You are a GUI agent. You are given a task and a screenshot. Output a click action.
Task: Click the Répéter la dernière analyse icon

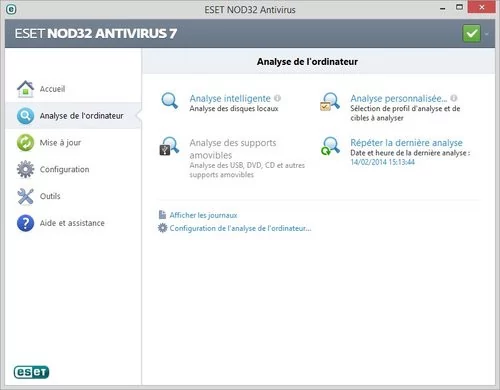click(330, 146)
